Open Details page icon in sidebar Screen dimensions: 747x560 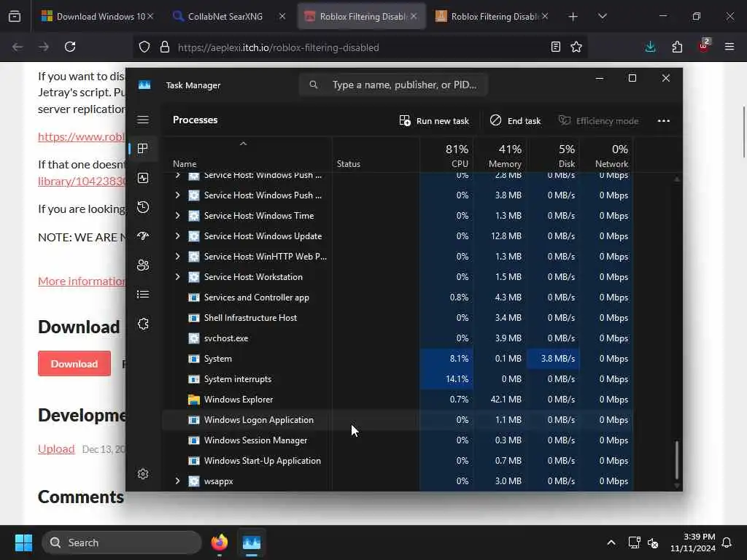coord(143,295)
